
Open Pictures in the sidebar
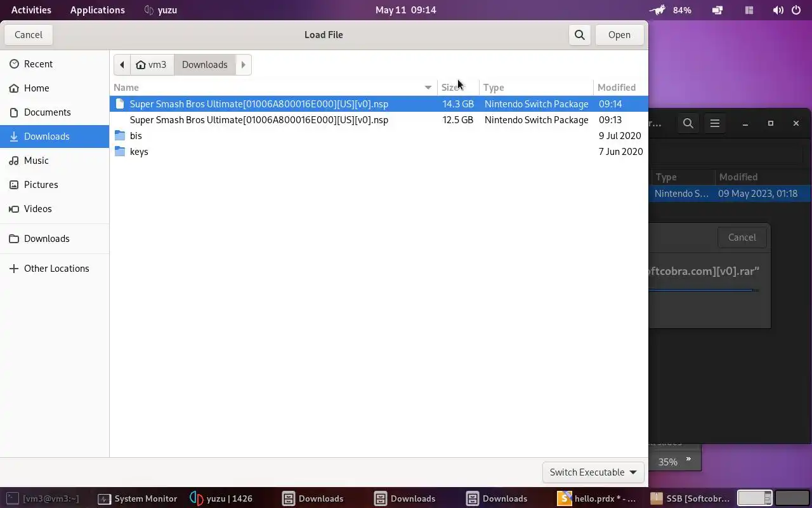click(x=55, y=185)
